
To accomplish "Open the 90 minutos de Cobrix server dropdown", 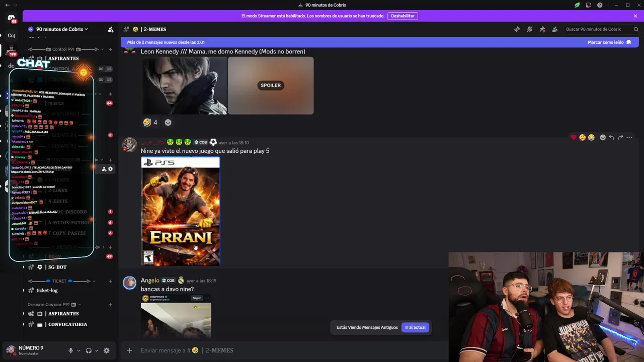I will pyautogui.click(x=62, y=29).
